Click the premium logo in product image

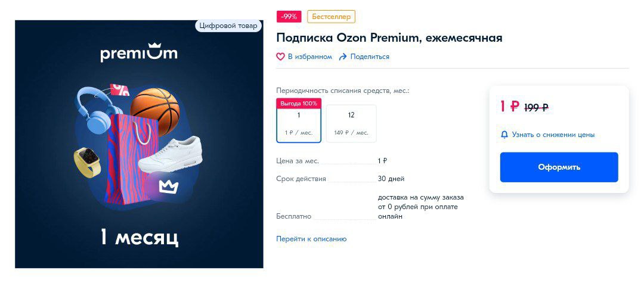(139, 53)
